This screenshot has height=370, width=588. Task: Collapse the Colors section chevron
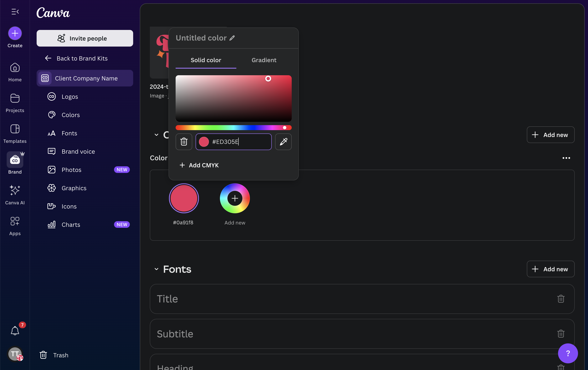(156, 135)
